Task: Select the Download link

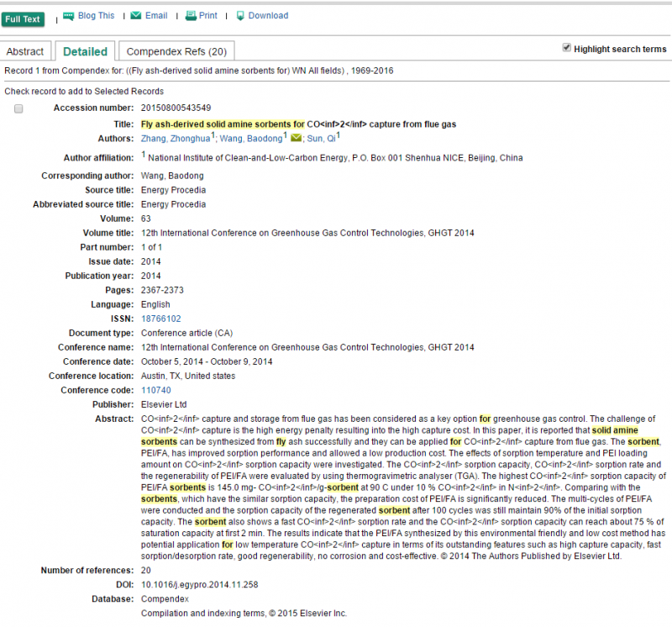Action: [x=268, y=15]
